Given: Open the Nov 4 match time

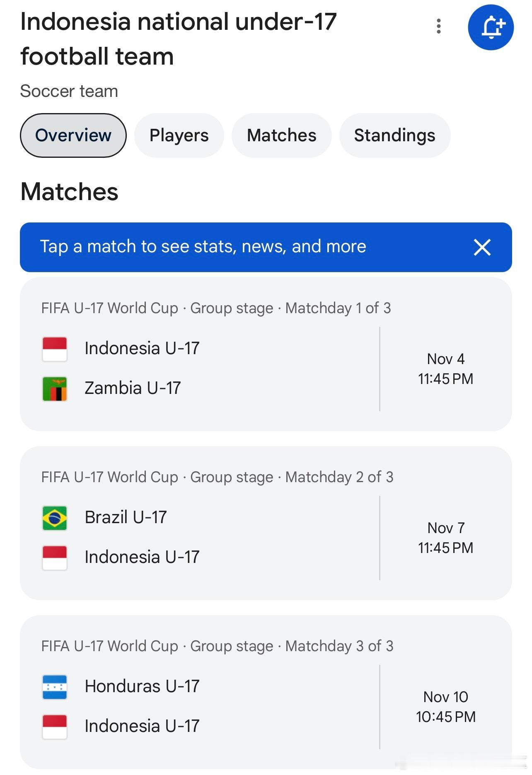Looking at the screenshot, I should (x=445, y=369).
